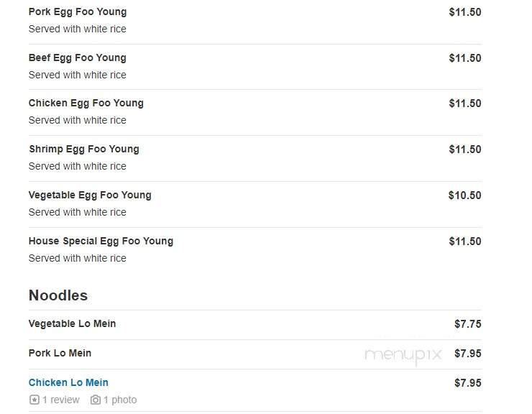The image size is (532, 414).
Task: Click the review star icon
Action: 35,400
